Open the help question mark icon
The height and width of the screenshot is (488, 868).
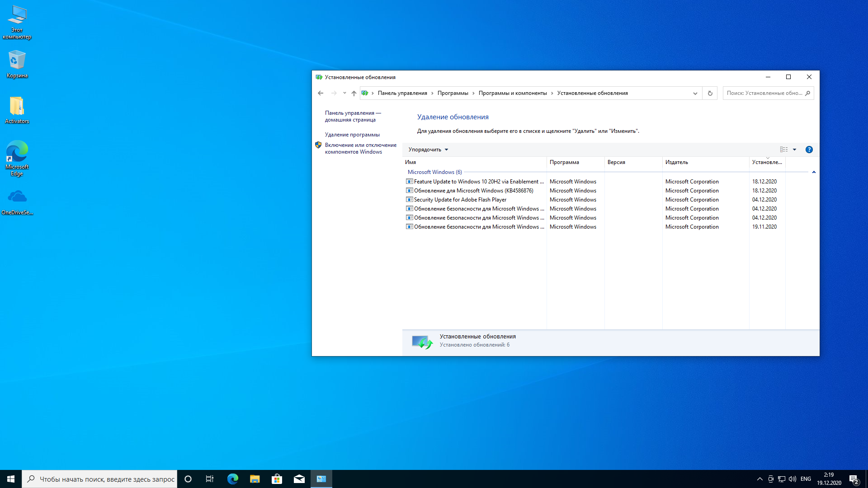coord(809,150)
